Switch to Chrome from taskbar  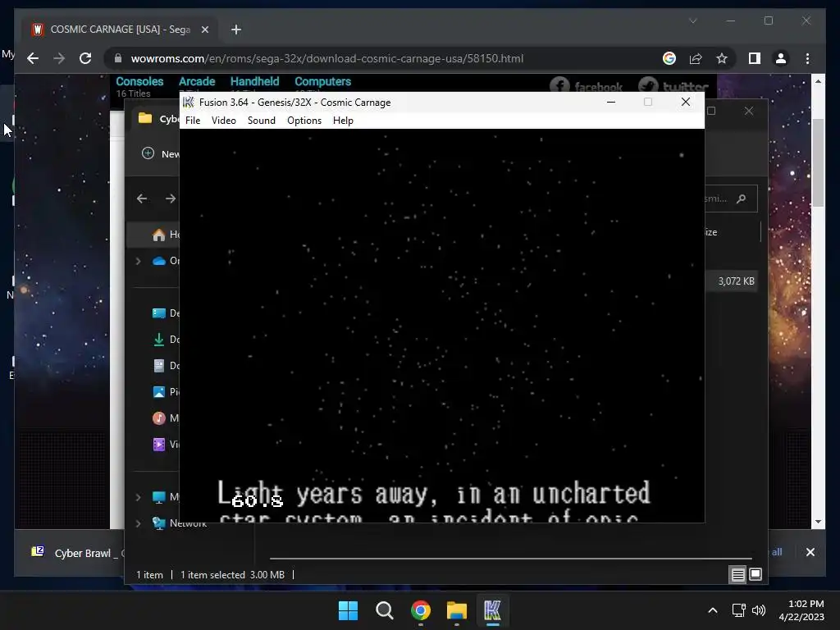pos(421,610)
